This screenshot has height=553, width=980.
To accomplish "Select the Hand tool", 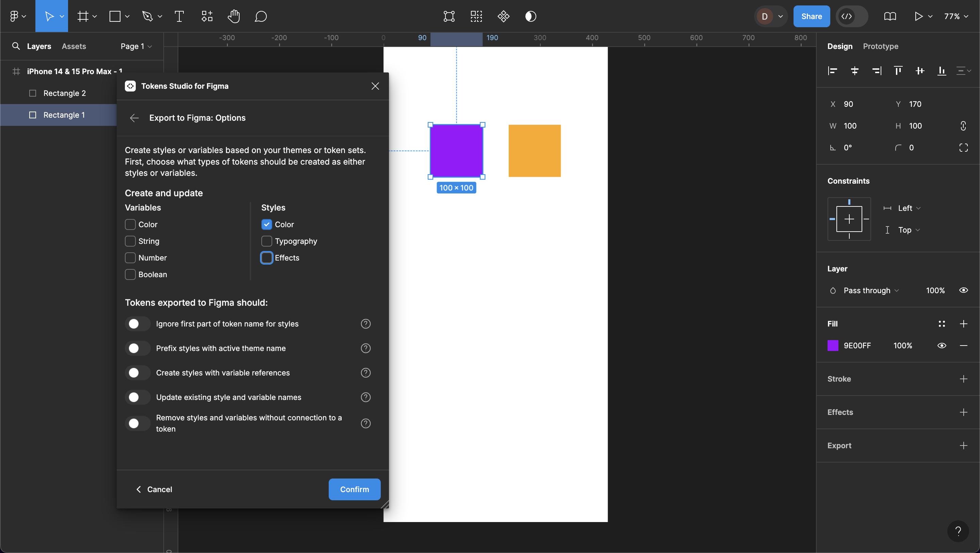I will click(233, 16).
